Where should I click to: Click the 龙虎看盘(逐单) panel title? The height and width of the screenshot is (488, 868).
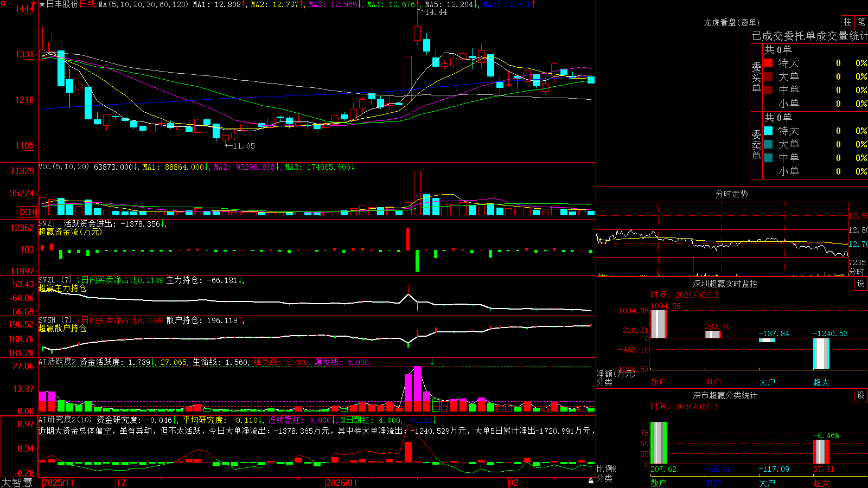[732, 22]
